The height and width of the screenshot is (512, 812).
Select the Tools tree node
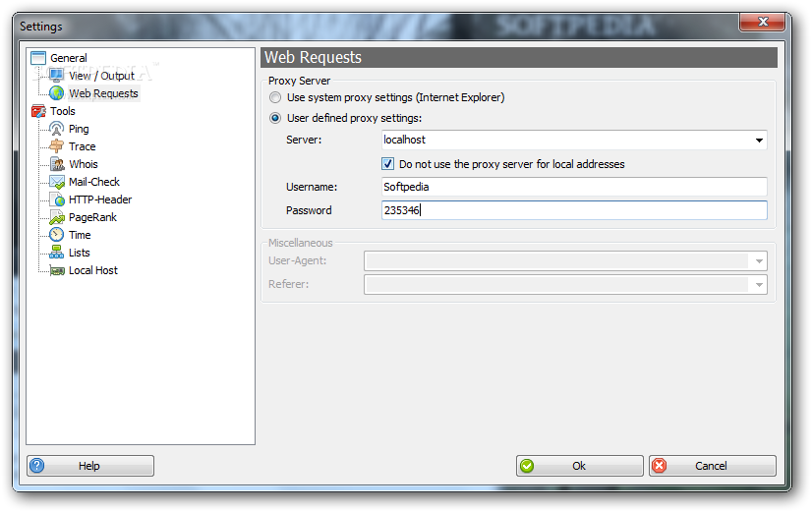coord(63,111)
